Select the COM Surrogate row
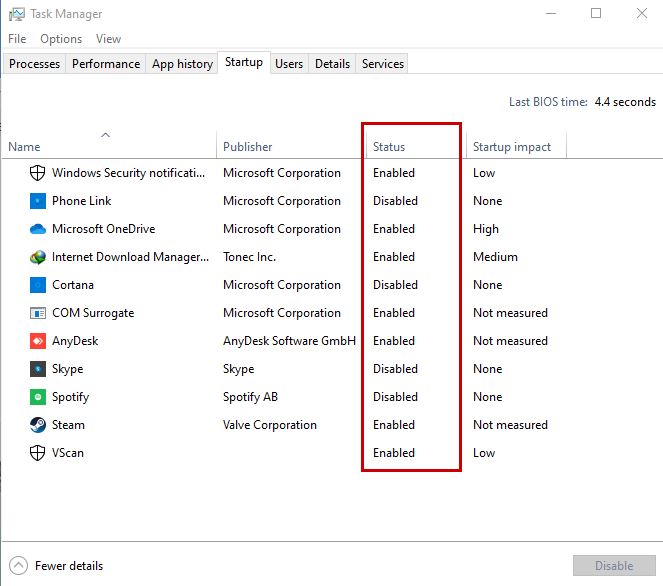 (93, 313)
